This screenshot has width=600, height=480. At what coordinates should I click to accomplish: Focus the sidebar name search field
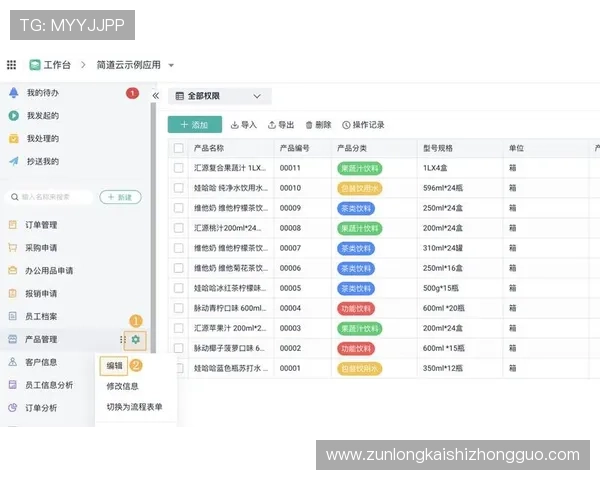(49, 197)
